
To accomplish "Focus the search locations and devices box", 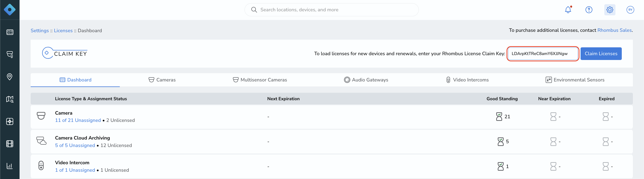I will tap(332, 10).
